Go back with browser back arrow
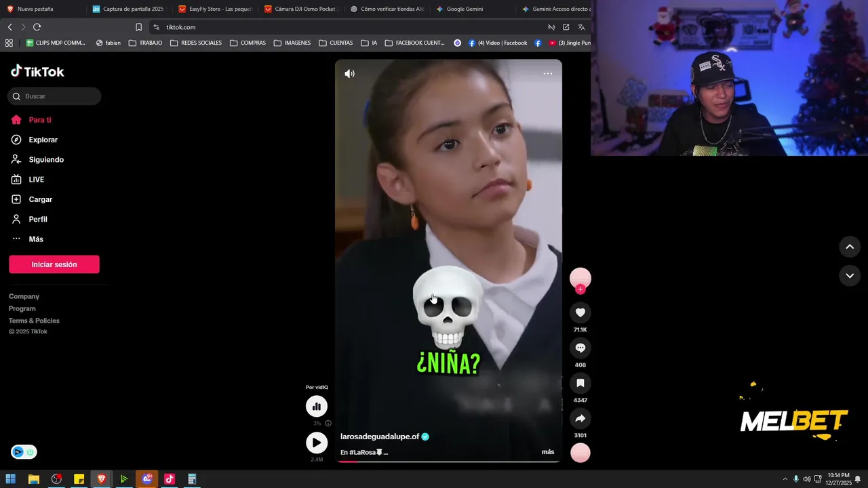Screen dimensions: 868x488 [9, 27]
